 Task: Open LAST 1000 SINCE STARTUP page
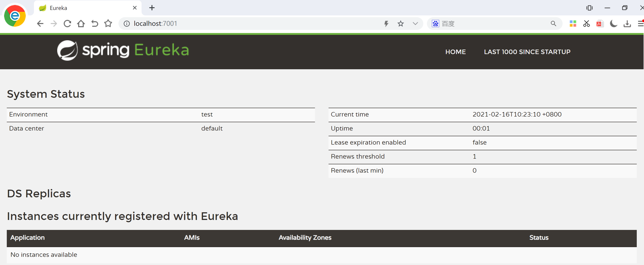(x=527, y=52)
